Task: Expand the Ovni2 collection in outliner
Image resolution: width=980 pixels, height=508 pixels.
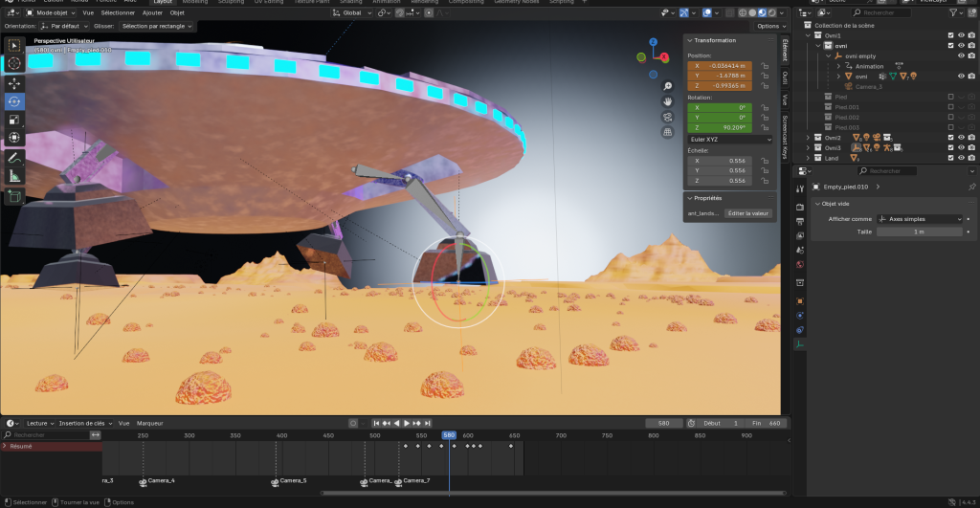Action: tap(809, 138)
